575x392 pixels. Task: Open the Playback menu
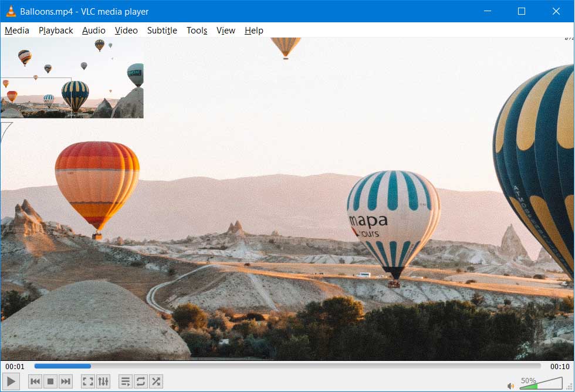(56, 31)
